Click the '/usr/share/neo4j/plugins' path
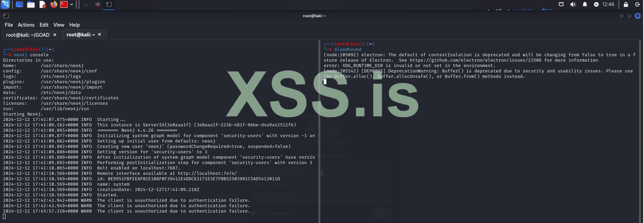644x223 pixels. coord(73,82)
